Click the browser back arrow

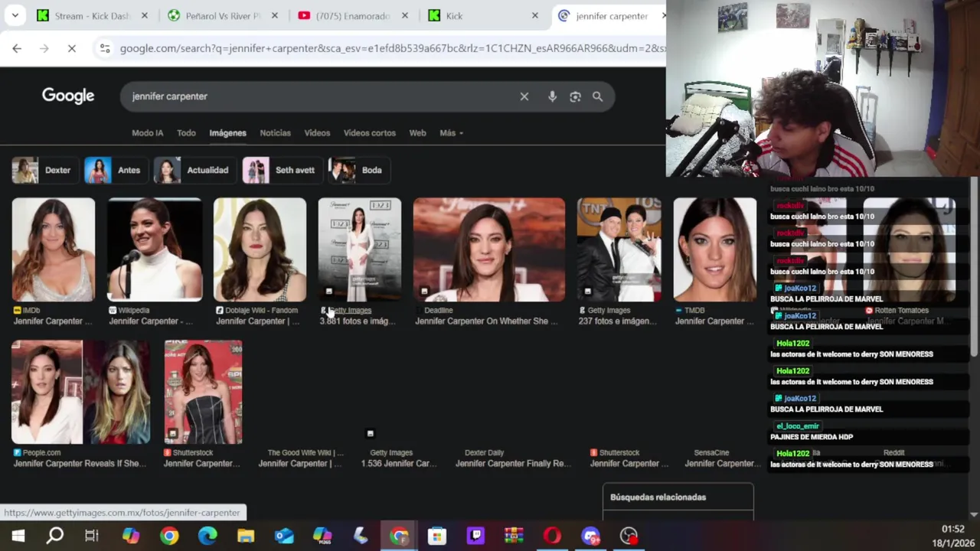pyautogui.click(x=17, y=48)
